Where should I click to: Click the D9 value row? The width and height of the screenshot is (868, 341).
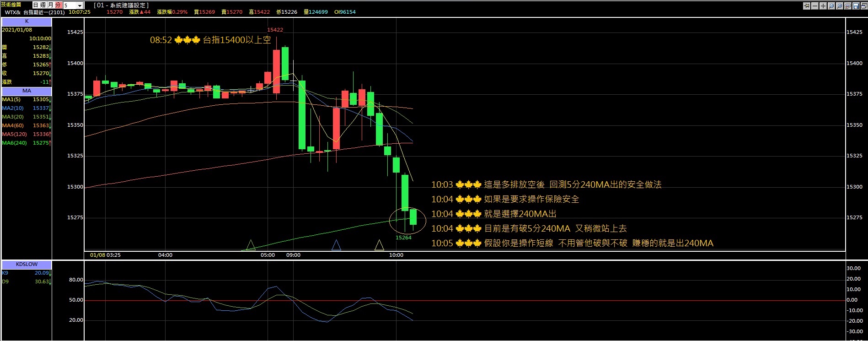tap(27, 281)
